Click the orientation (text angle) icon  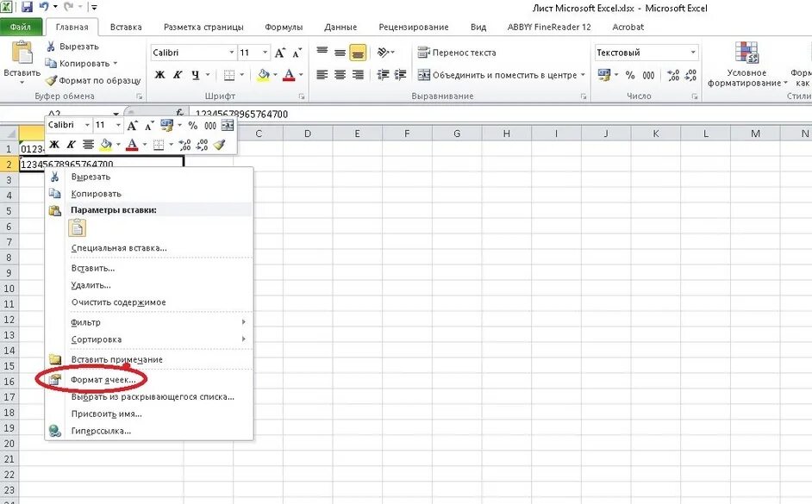point(384,53)
